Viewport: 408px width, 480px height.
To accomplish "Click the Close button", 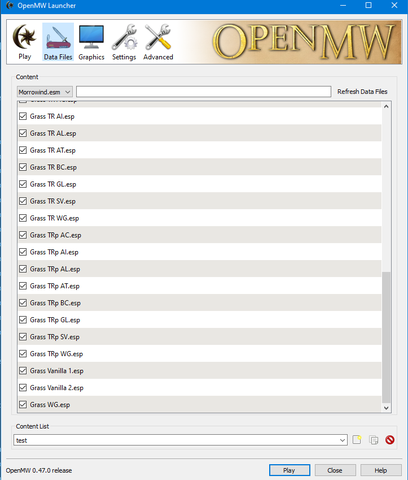I will point(335,470).
